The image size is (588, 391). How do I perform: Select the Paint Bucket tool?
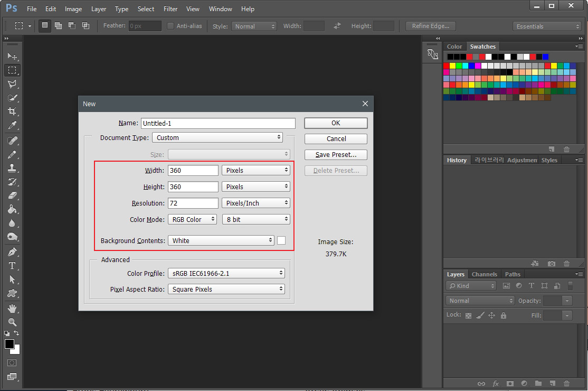(x=12, y=209)
